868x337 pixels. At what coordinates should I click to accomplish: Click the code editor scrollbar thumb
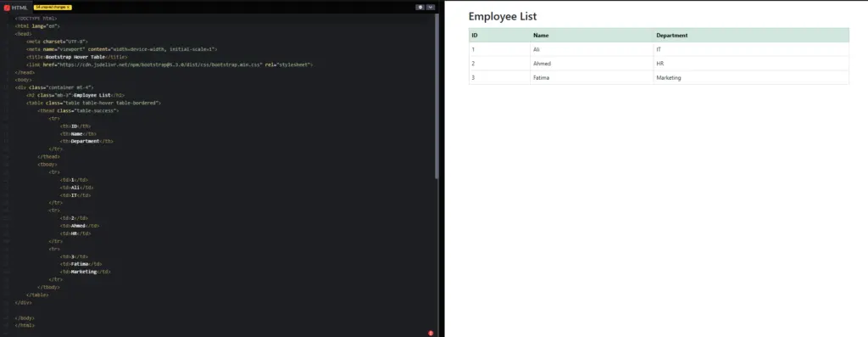pyautogui.click(x=437, y=96)
